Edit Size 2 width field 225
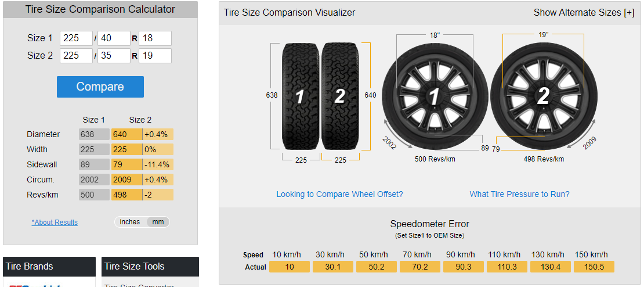The height and width of the screenshot is (287, 644). point(77,56)
